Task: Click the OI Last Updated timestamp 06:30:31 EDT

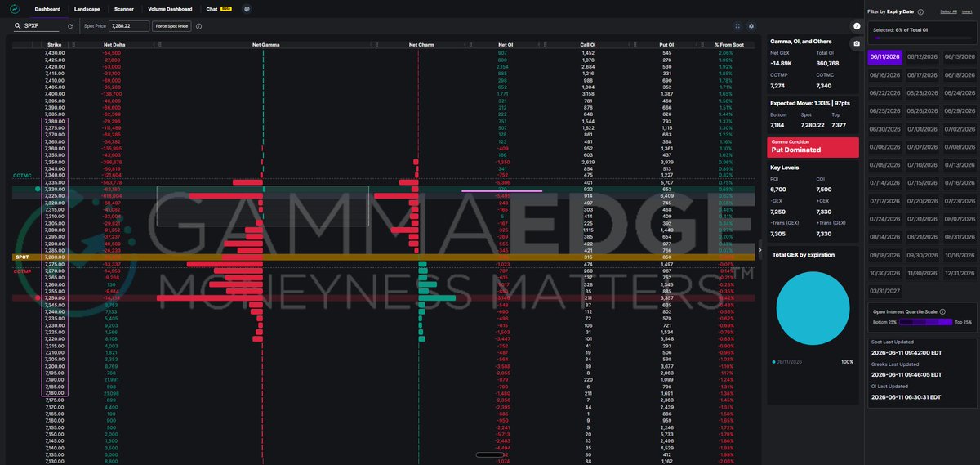Action: pos(906,396)
